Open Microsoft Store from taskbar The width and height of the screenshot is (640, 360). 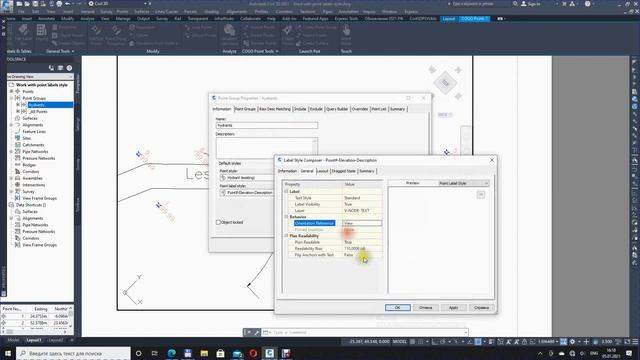click(220, 353)
